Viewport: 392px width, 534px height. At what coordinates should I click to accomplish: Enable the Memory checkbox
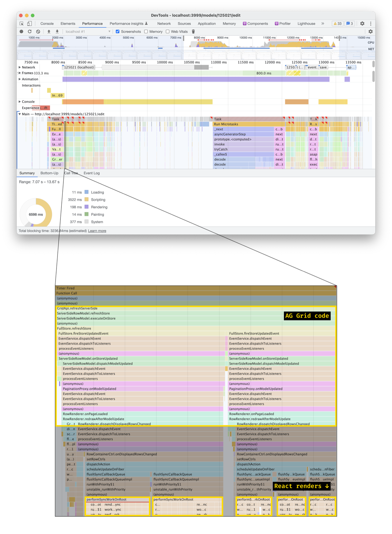[146, 32]
